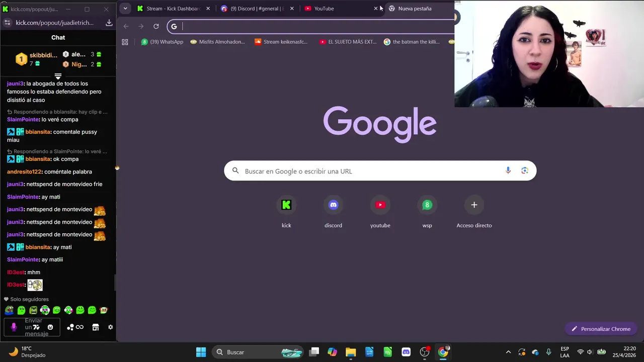Open EL SUJETO MÁS EXT bookmark
The width and height of the screenshot is (644, 362).
[348, 42]
